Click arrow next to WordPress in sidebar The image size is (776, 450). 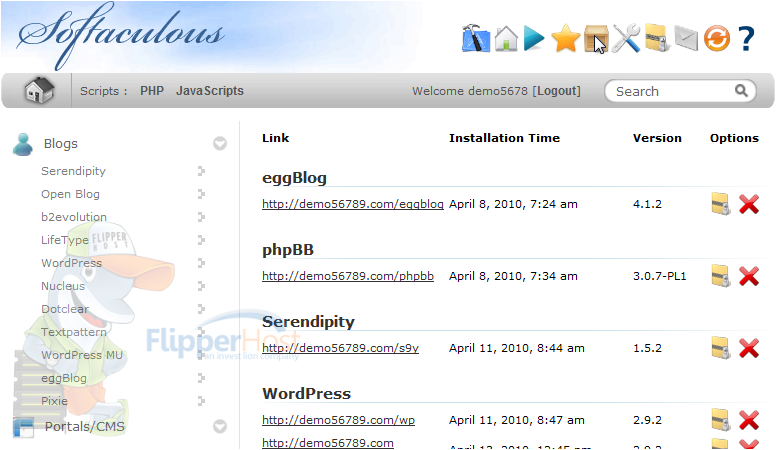(201, 263)
